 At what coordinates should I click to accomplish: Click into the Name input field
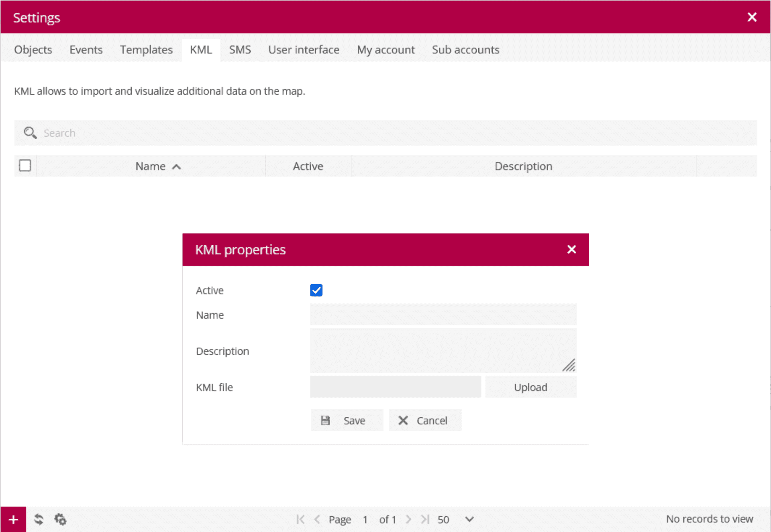[443, 315]
